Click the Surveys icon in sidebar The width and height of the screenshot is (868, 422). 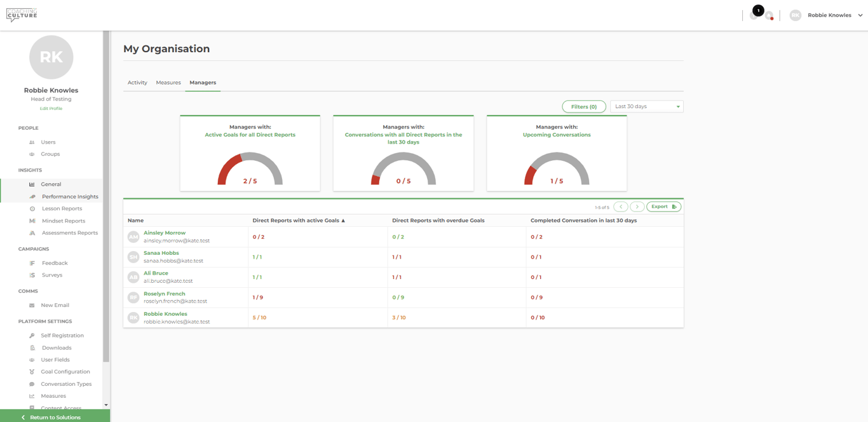tap(32, 275)
